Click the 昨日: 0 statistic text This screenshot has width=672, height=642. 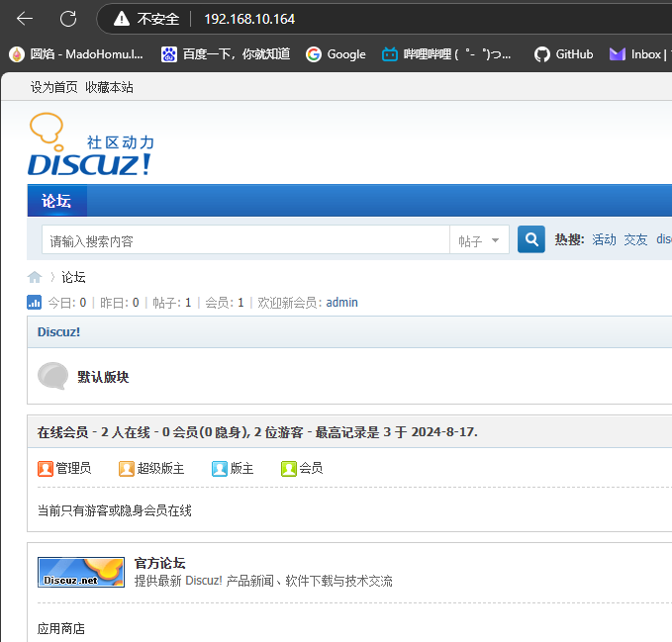120,303
